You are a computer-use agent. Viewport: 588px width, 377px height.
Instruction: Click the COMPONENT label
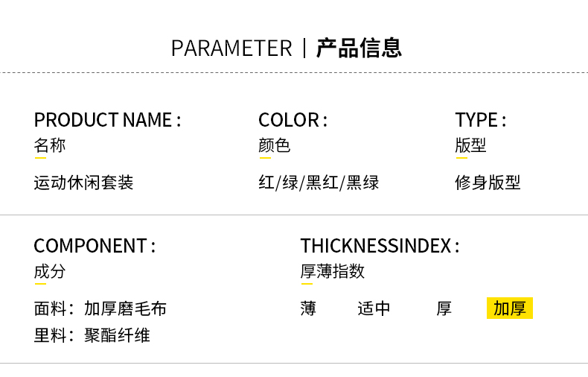tap(95, 246)
